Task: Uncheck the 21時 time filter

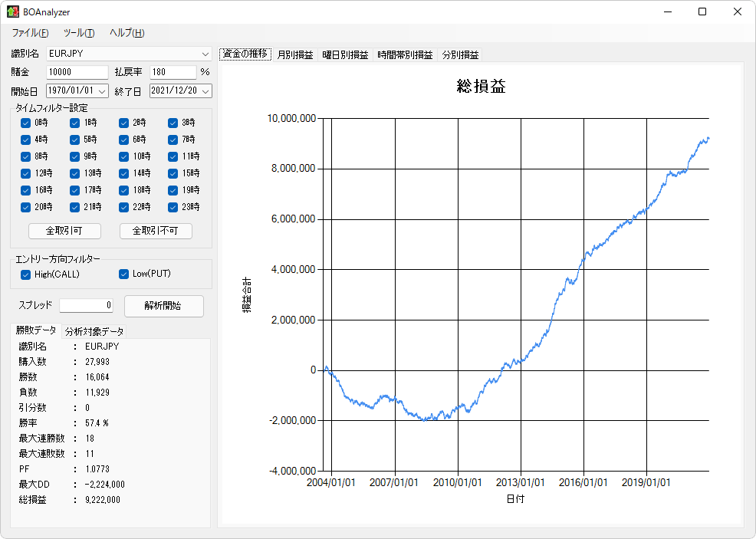Action: click(x=74, y=207)
